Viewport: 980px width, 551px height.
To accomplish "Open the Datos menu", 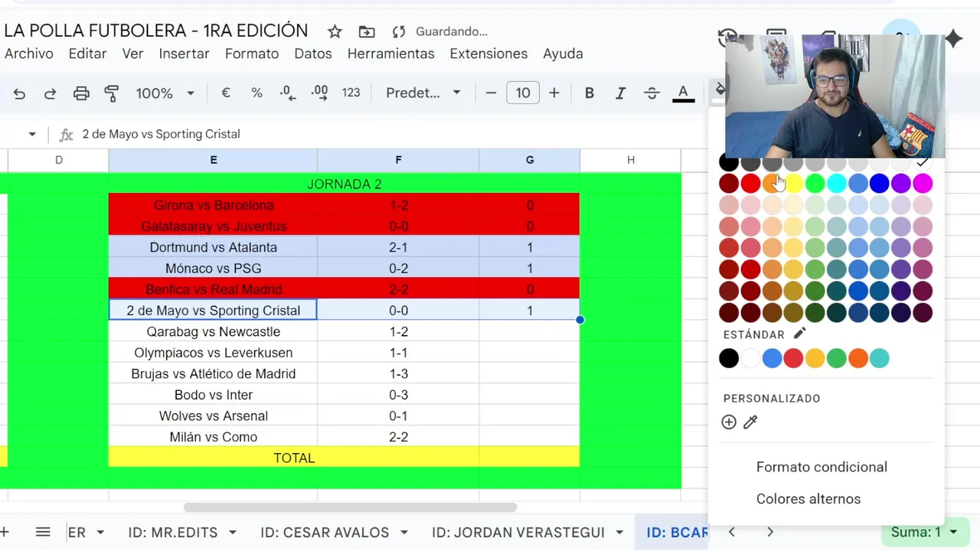I will (x=313, y=54).
